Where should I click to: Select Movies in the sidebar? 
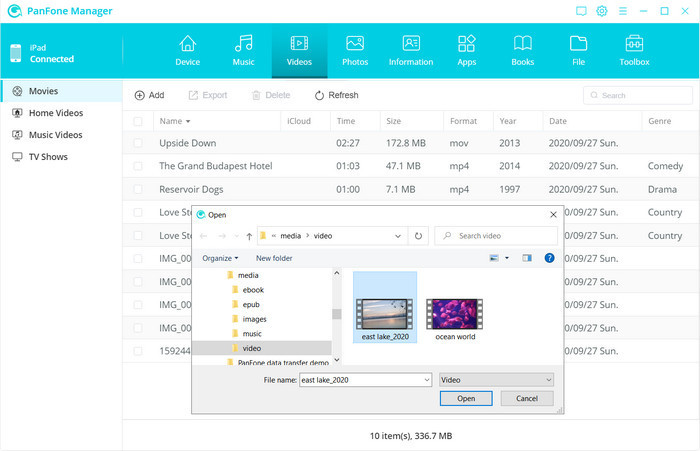(62, 91)
